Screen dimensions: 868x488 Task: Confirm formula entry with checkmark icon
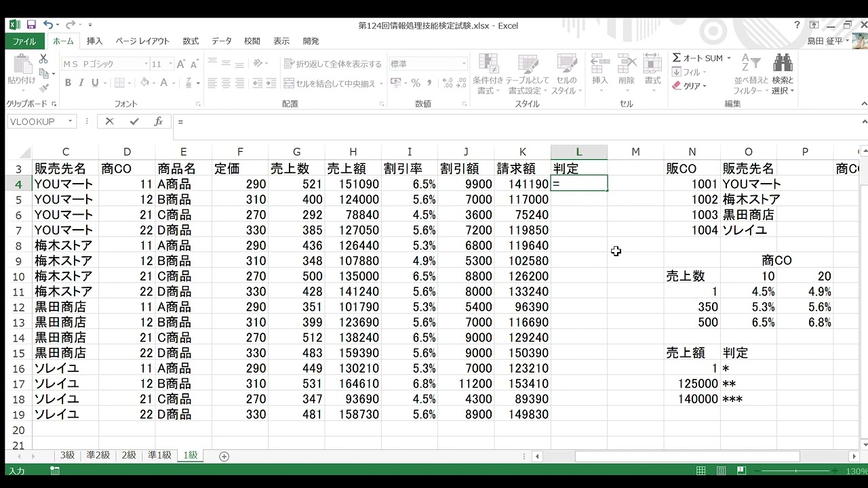click(134, 122)
